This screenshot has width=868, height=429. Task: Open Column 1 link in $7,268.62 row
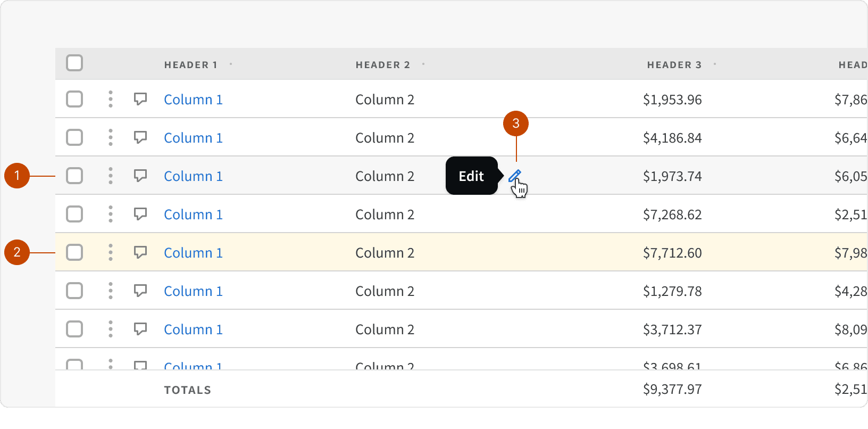click(193, 214)
